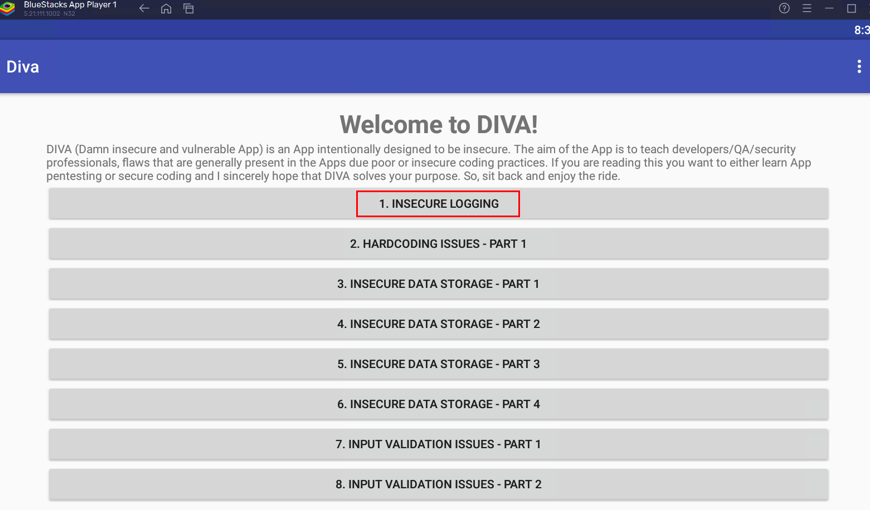This screenshot has height=510, width=870.
Task: Click the BlueStacks App Player 1 title
Action: coord(70,5)
